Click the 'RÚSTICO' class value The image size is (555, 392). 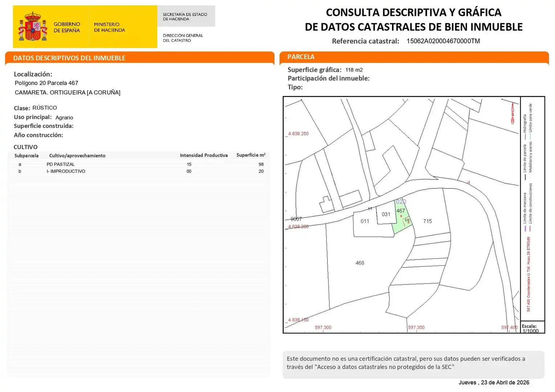(45, 108)
